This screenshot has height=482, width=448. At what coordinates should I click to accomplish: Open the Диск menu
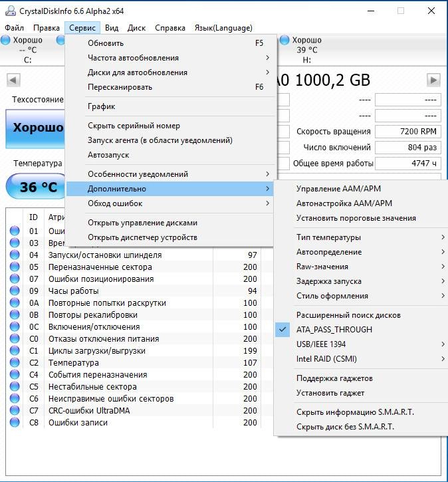(136, 28)
